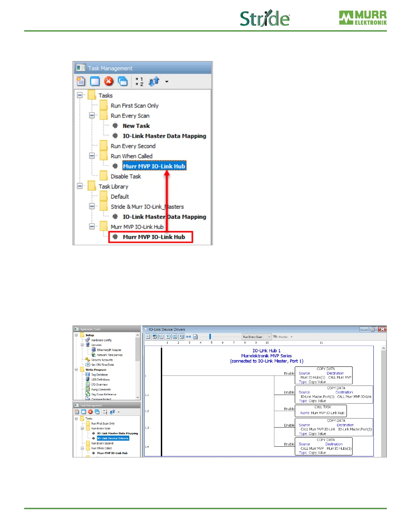The image size is (411, 532).
Task: Select the Disable Task folder
Action: coord(126,176)
